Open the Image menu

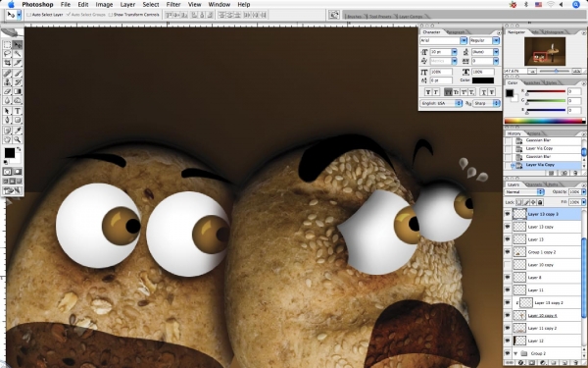[x=104, y=5]
